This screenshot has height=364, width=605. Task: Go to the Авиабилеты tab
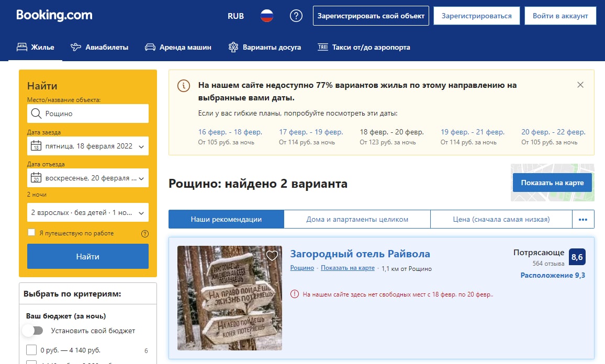coord(99,48)
